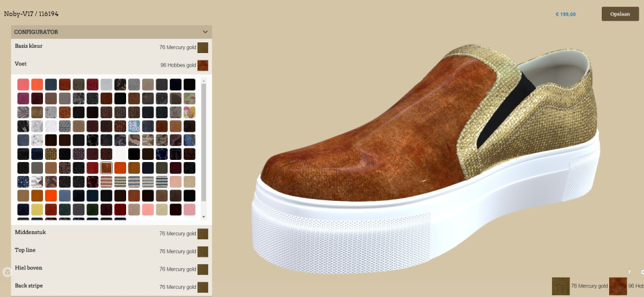
Task: Click the round 3D view icon beside Hiel boven
Action: tap(7, 272)
